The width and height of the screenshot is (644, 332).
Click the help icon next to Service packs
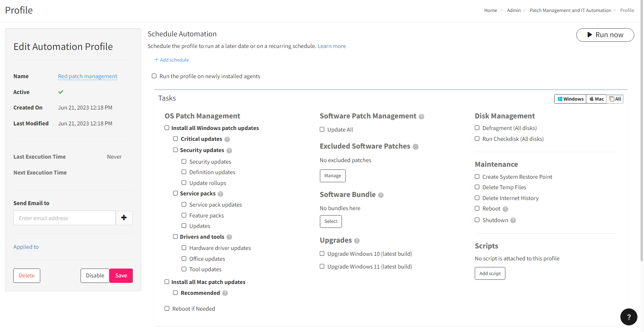click(x=221, y=194)
